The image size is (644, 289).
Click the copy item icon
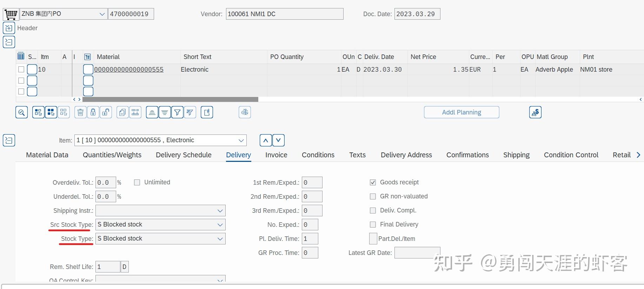pyautogui.click(x=122, y=112)
